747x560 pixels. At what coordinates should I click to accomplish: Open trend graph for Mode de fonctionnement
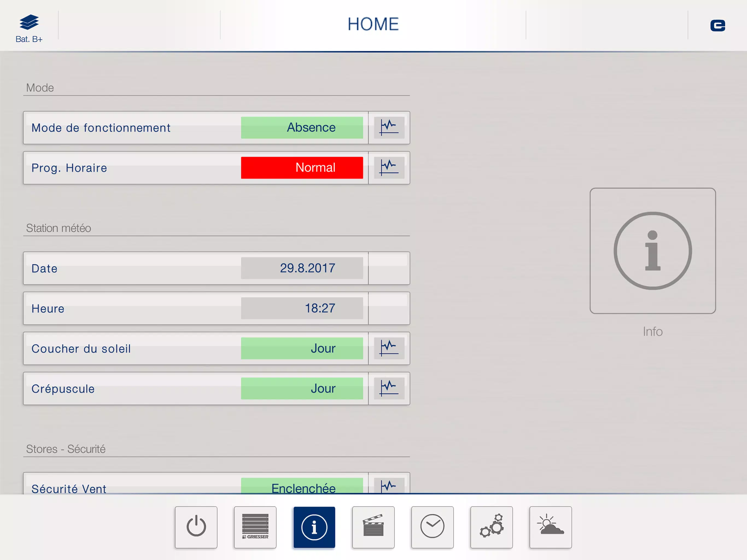click(x=389, y=128)
